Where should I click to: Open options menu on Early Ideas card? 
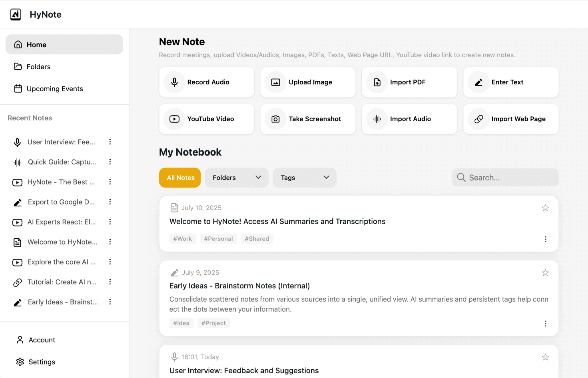pos(545,323)
